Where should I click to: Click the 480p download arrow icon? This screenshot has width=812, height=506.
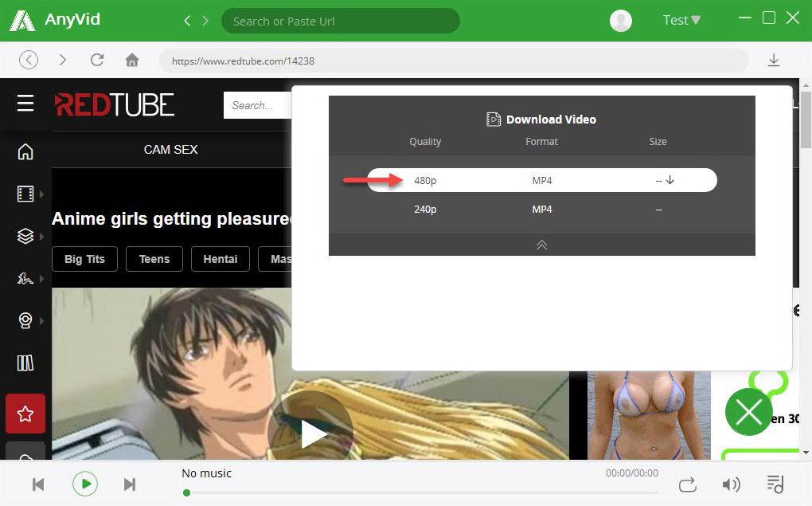tap(670, 180)
